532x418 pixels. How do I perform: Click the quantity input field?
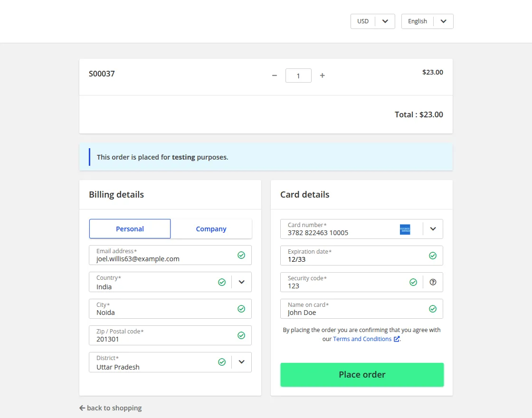[x=298, y=75]
